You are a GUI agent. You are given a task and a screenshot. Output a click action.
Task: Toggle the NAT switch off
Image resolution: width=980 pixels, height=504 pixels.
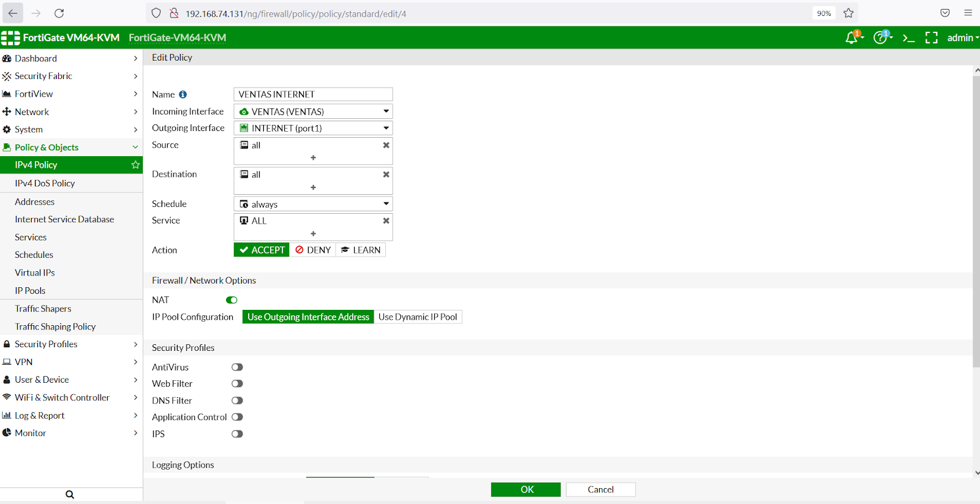pos(232,300)
